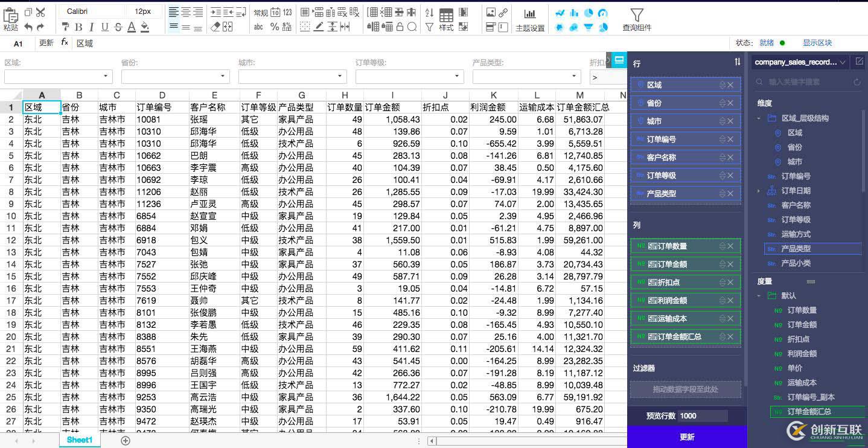
Task: Open the 产品类型 filter dropdown
Action: 527,77
